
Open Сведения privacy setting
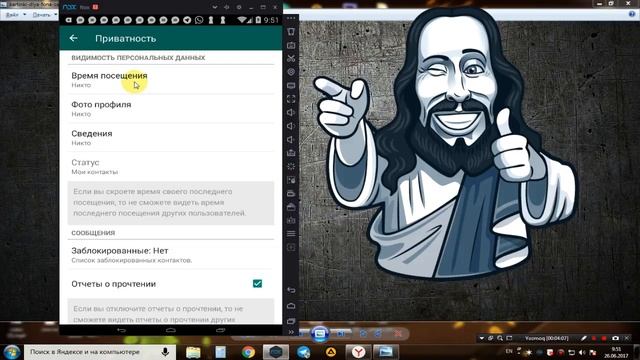tap(171, 138)
